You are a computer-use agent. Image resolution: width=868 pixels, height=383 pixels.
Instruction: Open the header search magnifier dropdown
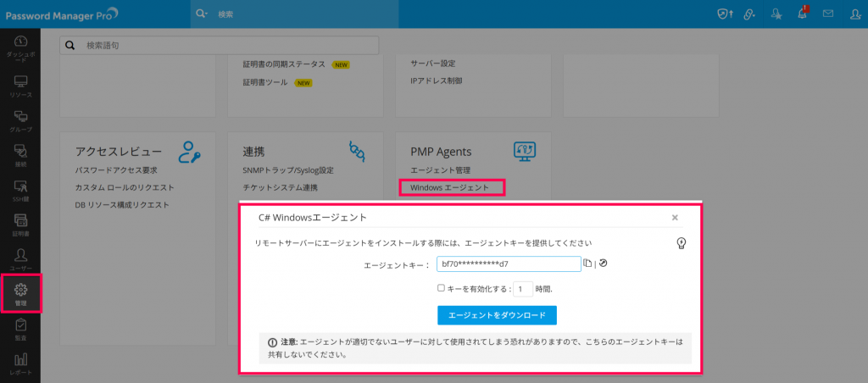tap(202, 14)
